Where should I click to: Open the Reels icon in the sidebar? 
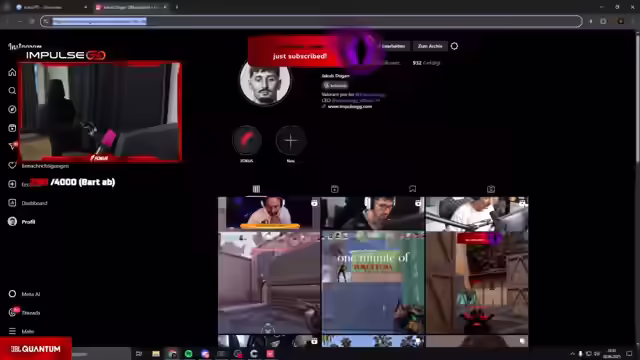[x=12, y=128]
